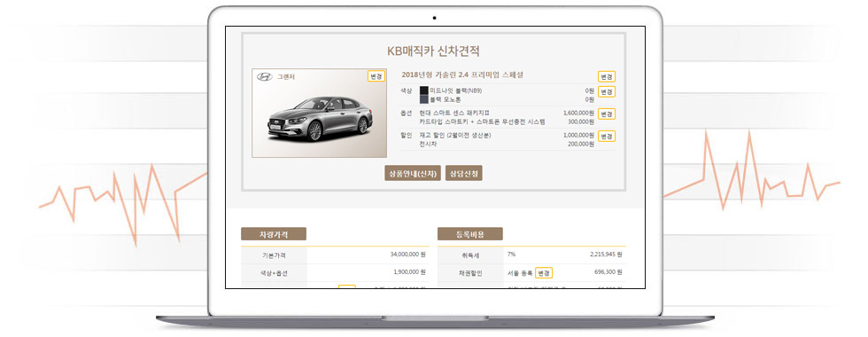Select the 미드나잇 블랙(NB9) color swatch
Image resolution: width=868 pixels, height=337 pixels.
click(424, 90)
